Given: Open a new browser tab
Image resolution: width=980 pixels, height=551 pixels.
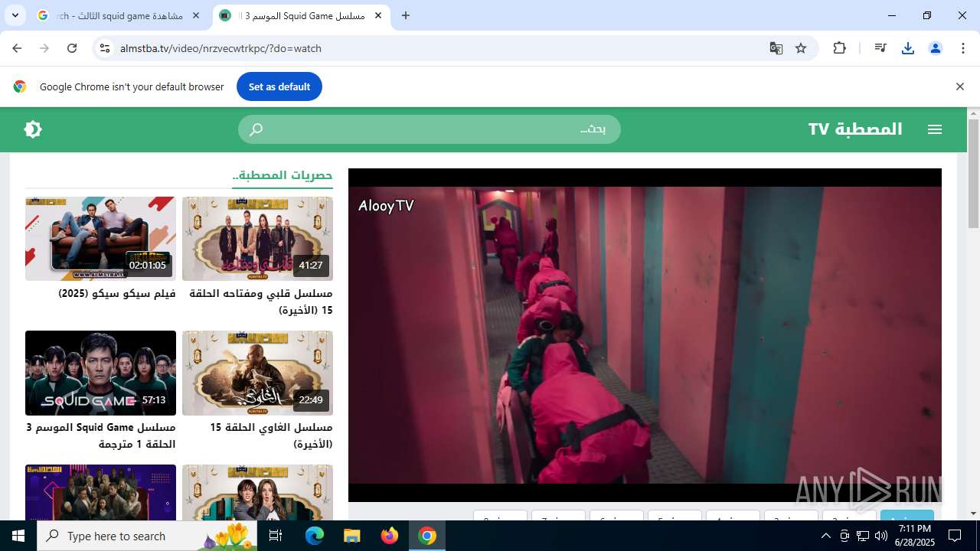Looking at the screenshot, I should (406, 15).
